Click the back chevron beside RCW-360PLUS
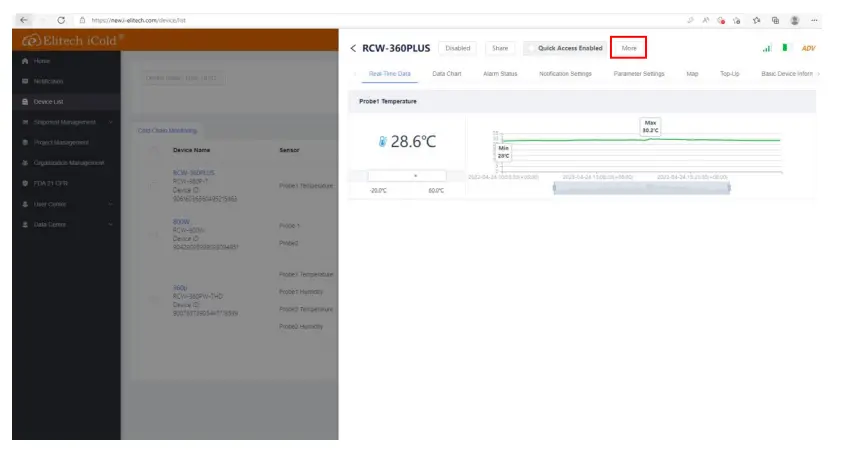The width and height of the screenshot is (866, 450). pos(353,48)
